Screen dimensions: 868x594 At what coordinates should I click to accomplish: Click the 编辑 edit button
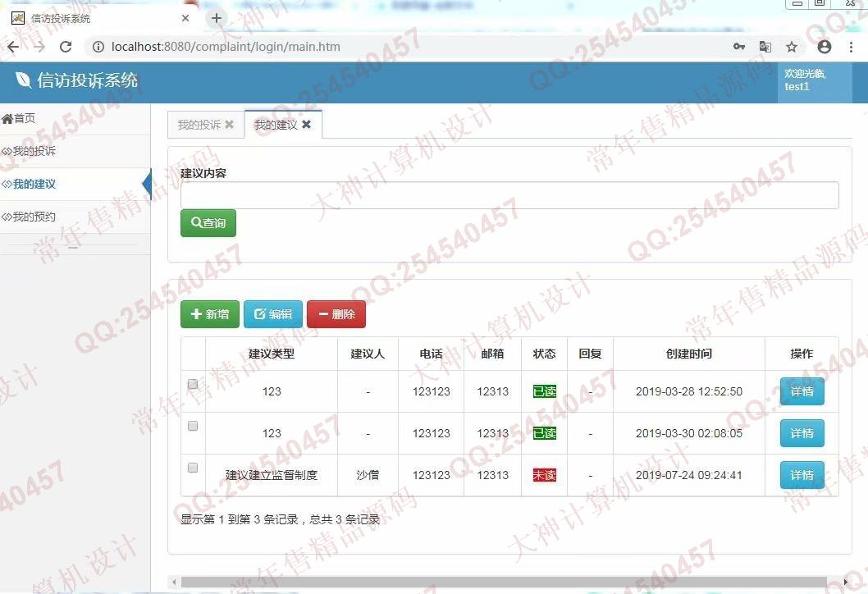273,314
